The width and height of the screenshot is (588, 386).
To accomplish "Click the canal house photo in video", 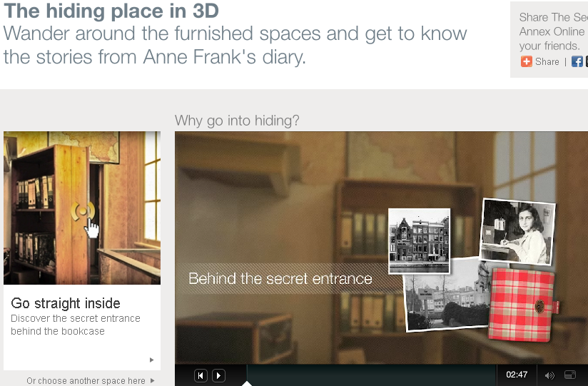I will (420, 241).
